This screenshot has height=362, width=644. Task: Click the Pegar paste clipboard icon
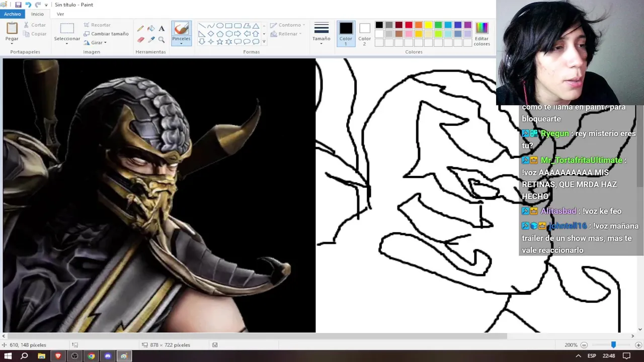click(12, 28)
